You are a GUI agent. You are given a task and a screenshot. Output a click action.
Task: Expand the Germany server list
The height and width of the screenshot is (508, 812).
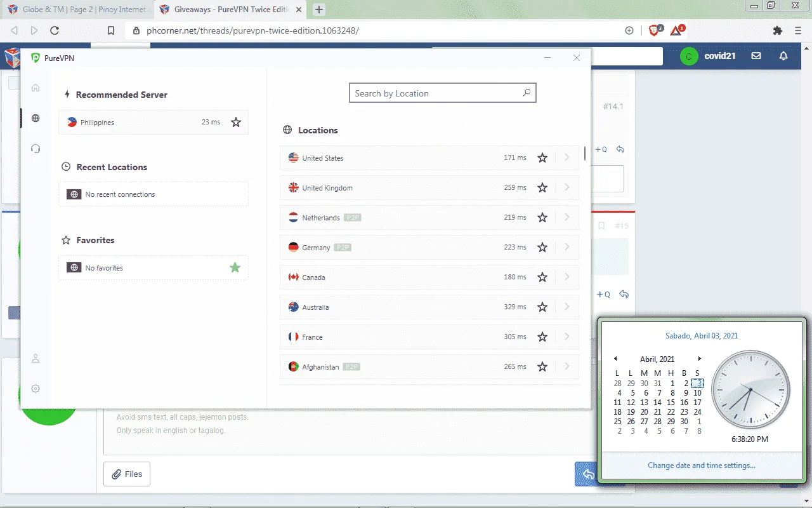[x=567, y=247]
